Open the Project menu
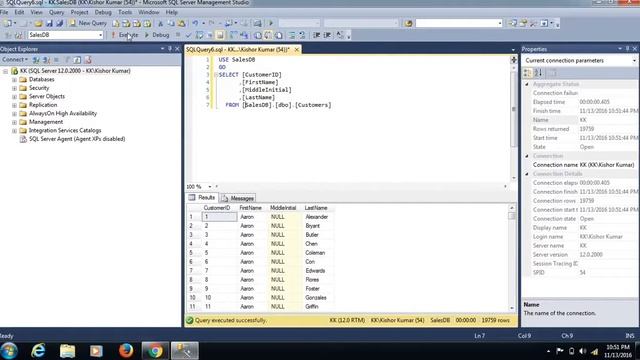Screen dimensions: 640x360 click(79, 12)
